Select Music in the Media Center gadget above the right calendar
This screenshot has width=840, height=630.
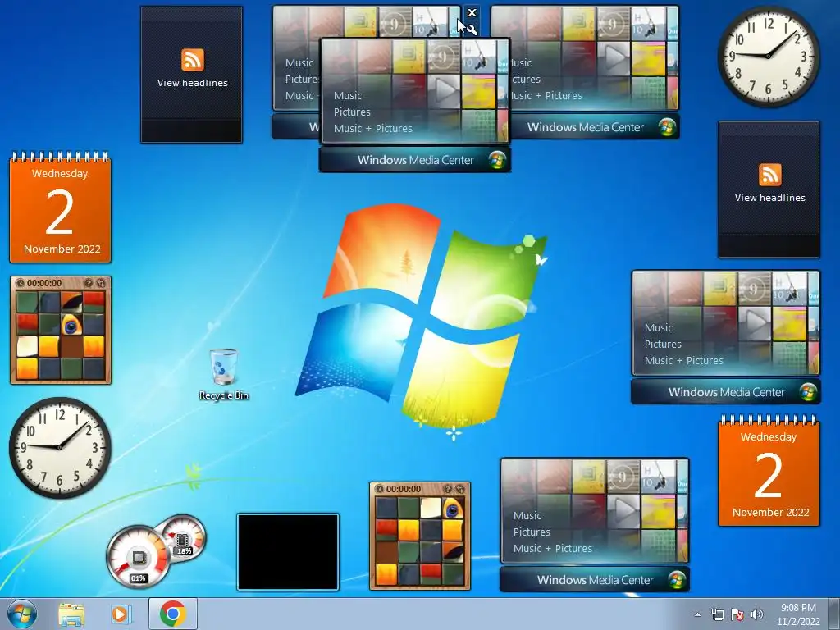coord(659,328)
